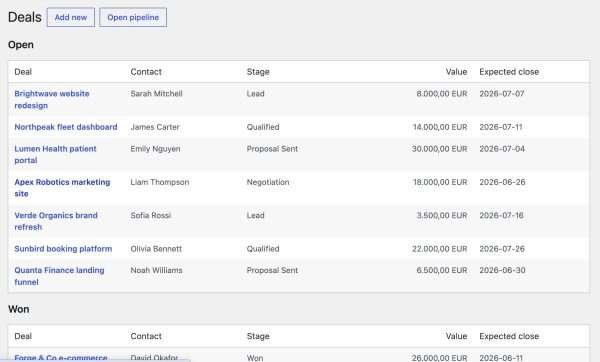Click value 22.000,00 EUR
This screenshot has height=362, width=600.
point(440,249)
